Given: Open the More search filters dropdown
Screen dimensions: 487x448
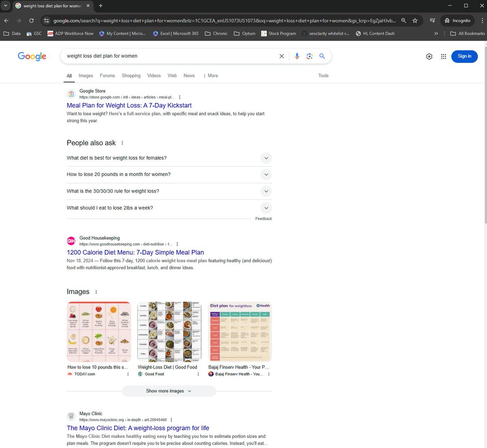Looking at the screenshot, I should (x=210, y=76).
